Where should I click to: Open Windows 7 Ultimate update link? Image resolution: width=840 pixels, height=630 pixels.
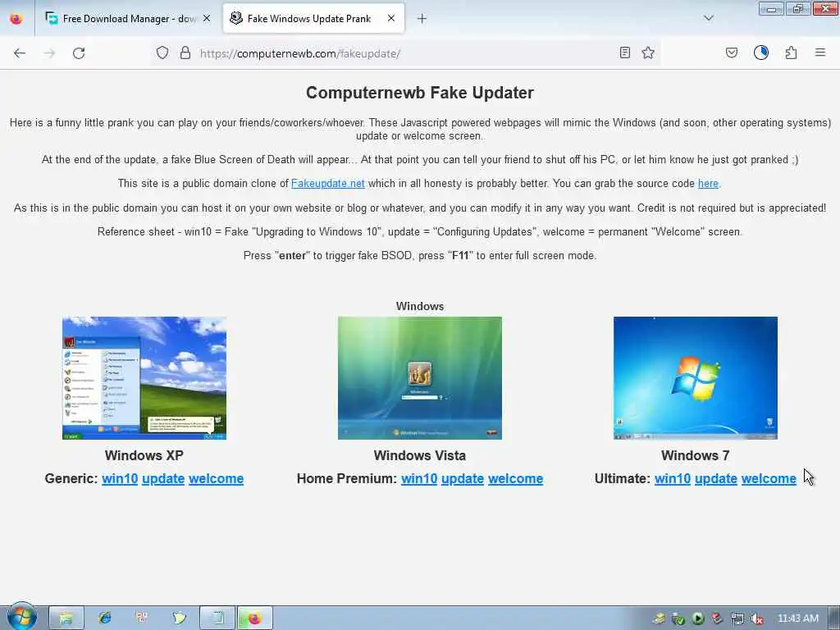(716, 478)
